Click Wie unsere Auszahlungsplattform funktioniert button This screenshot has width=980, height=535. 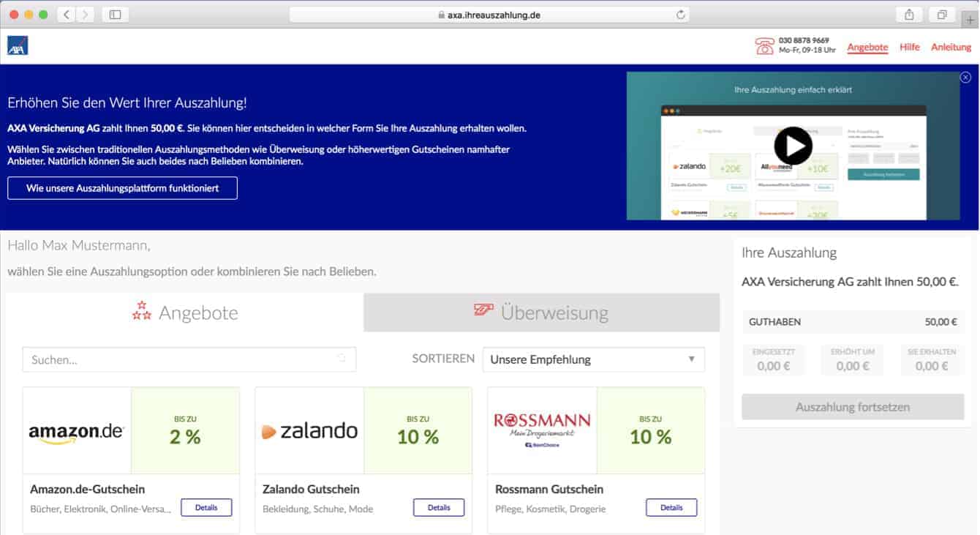[123, 188]
